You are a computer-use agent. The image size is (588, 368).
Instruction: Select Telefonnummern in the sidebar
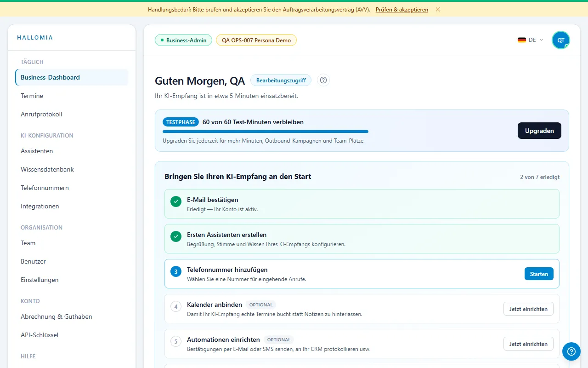(72, 188)
